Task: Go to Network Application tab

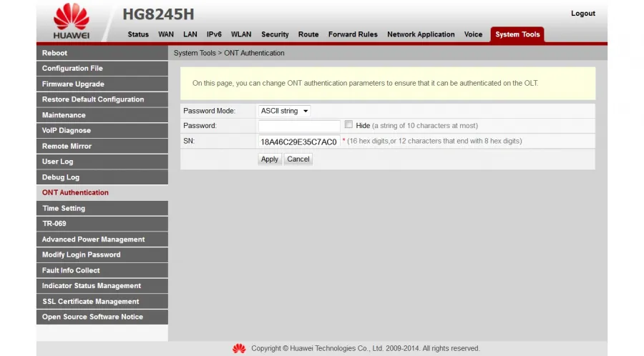Action: click(421, 34)
